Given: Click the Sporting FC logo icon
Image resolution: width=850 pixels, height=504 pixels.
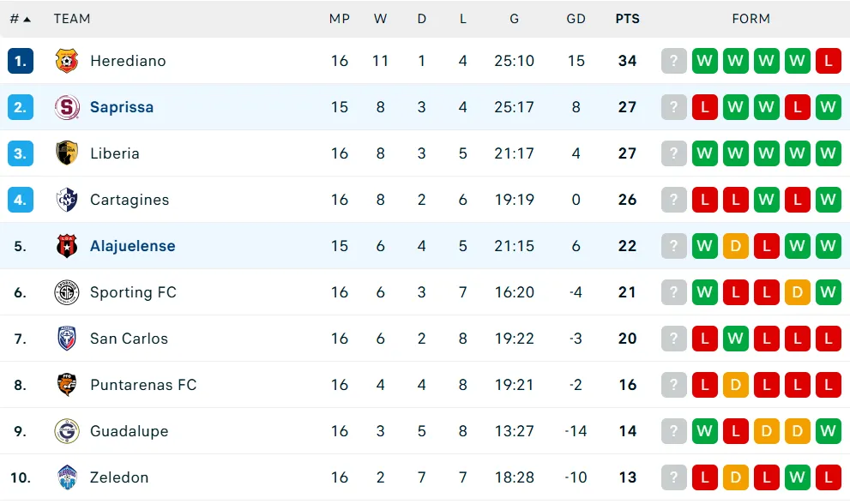Looking at the screenshot, I should tap(67, 292).
